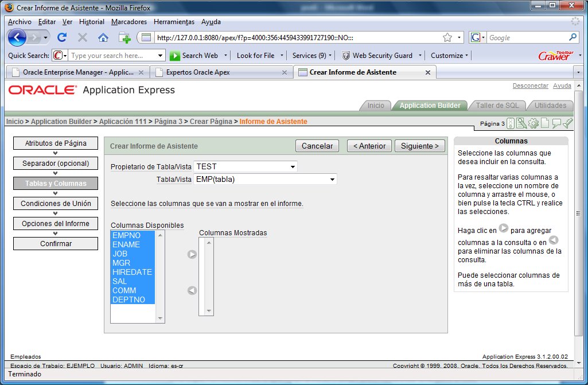Go to the Inicio tab in Application Express
Viewport: 588px width, 385px height.
pyautogui.click(x=375, y=106)
